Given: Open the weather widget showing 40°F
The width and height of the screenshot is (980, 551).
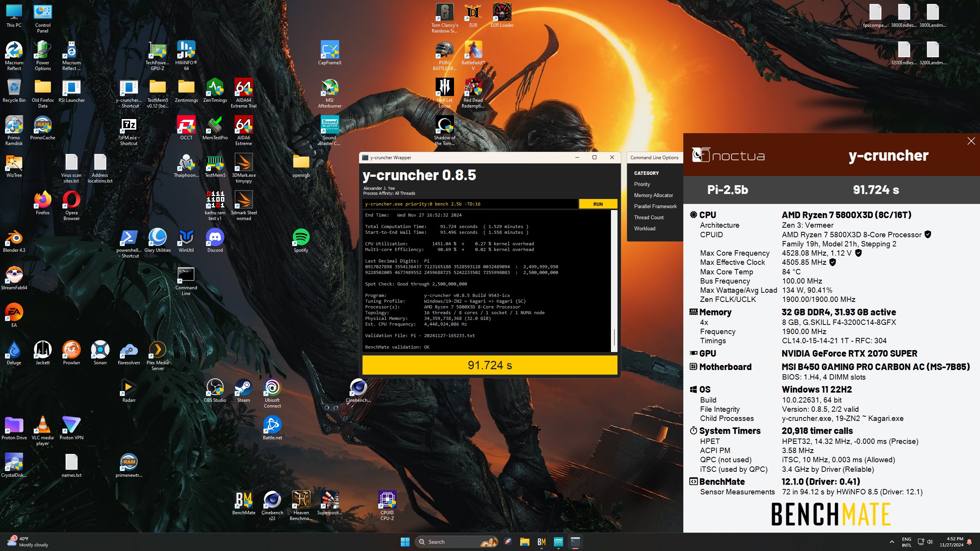Looking at the screenshot, I should tap(28, 542).
